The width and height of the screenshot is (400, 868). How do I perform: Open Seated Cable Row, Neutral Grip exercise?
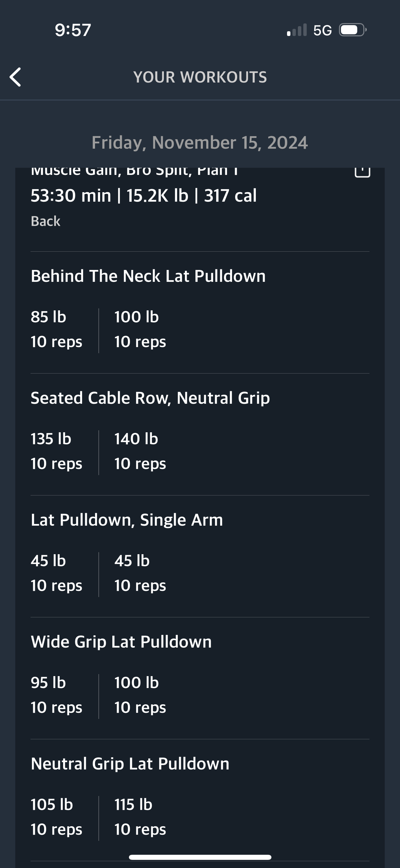coord(150,398)
